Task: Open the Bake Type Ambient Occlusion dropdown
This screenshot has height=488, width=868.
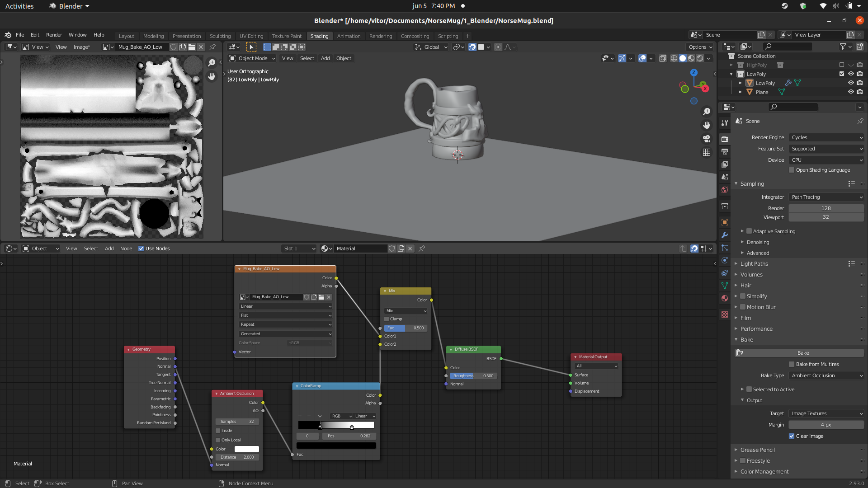Action: coord(826,375)
